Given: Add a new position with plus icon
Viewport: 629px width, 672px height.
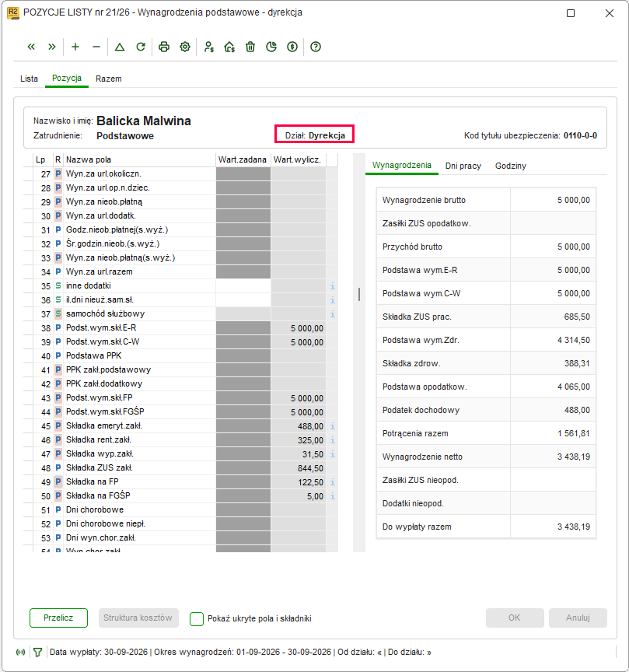Looking at the screenshot, I should point(75,47).
